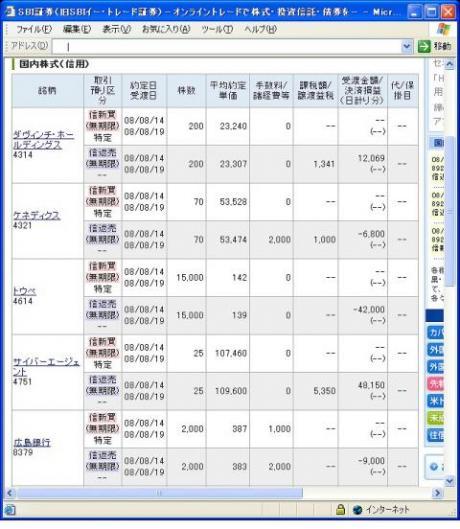
Task: Click the 米 sidebar button
Action: click(435, 400)
